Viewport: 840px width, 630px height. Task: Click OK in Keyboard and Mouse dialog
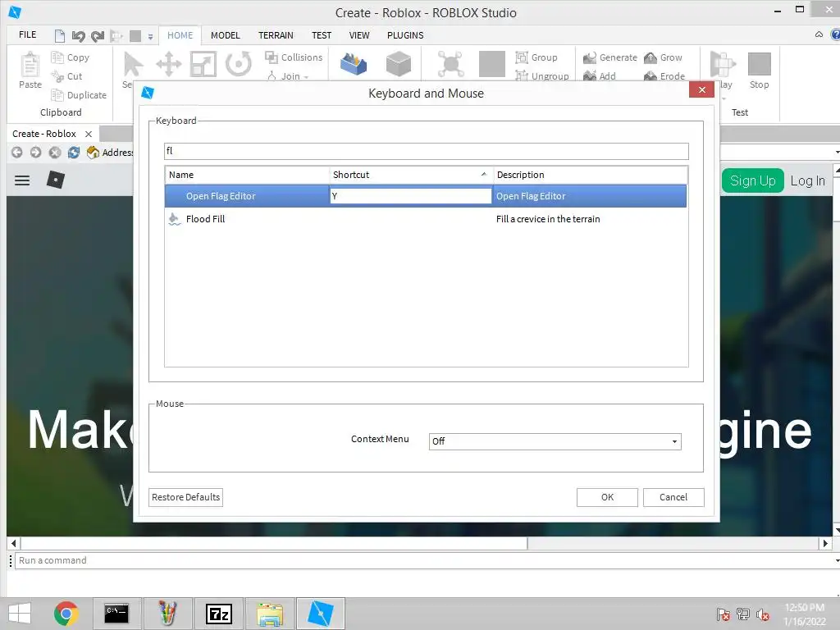pyautogui.click(x=607, y=497)
